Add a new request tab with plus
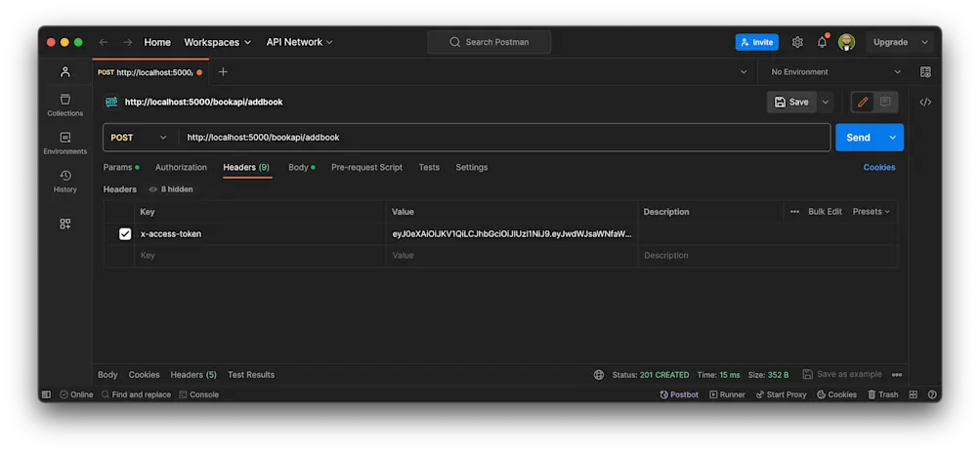 pos(223,72)
